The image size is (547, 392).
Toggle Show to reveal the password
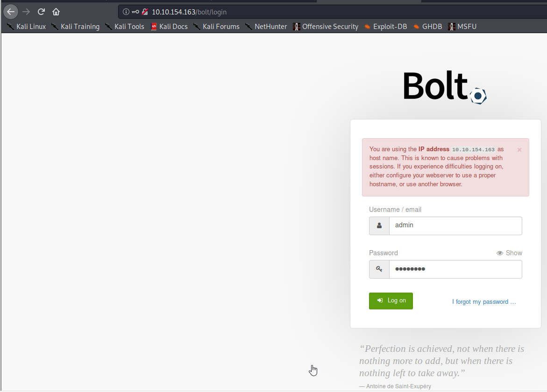tap(513, 252)
